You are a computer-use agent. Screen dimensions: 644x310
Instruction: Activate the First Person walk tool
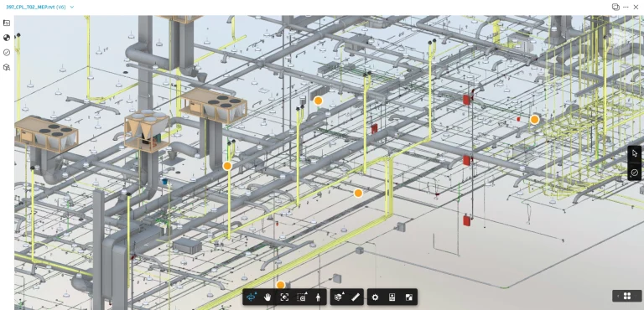[x=318, y=297]
